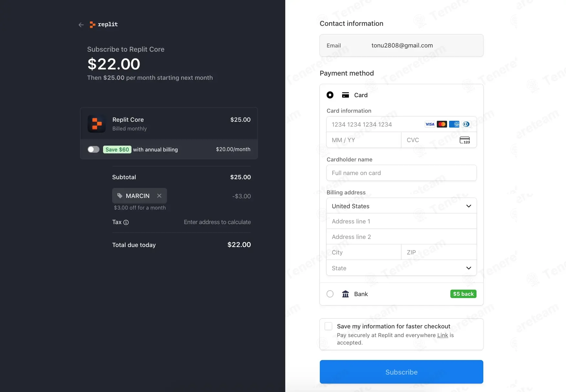Click the ZIP code field
The width and height of the screenshot is (566, 392).
pos(438,253)
